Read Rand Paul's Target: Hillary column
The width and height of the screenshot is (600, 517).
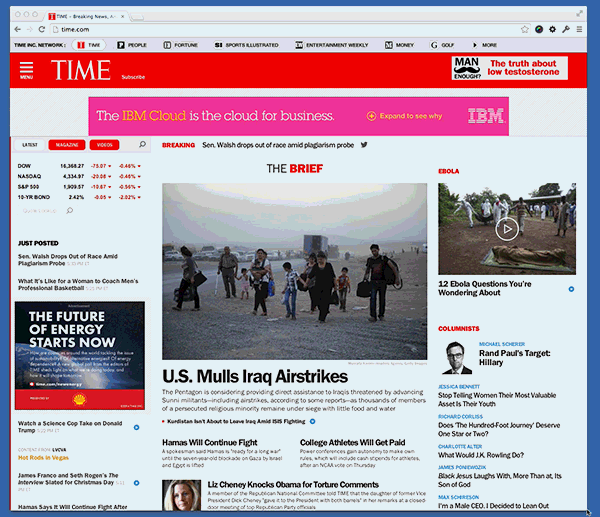515,358
